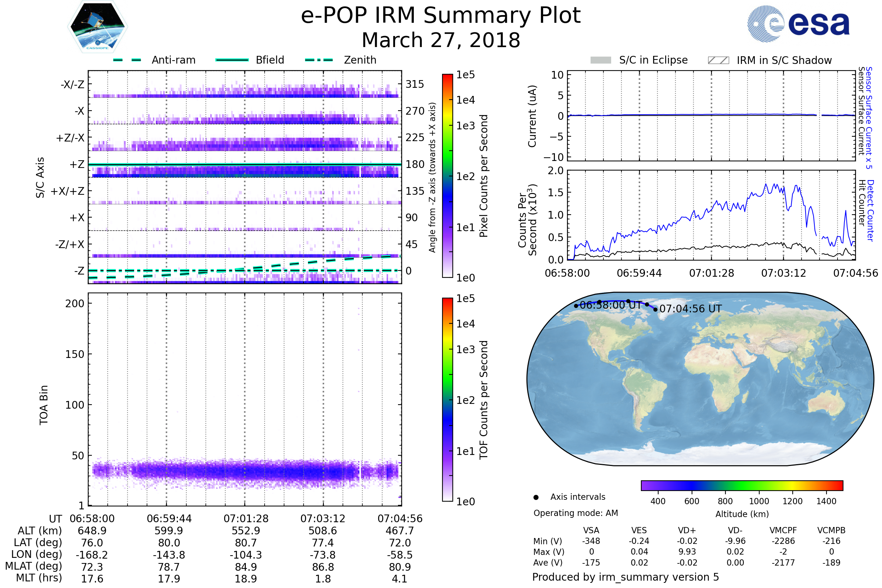Screen dimensions: 882x588
Task: Click the Operating mode: AM text
Action: 576,513
